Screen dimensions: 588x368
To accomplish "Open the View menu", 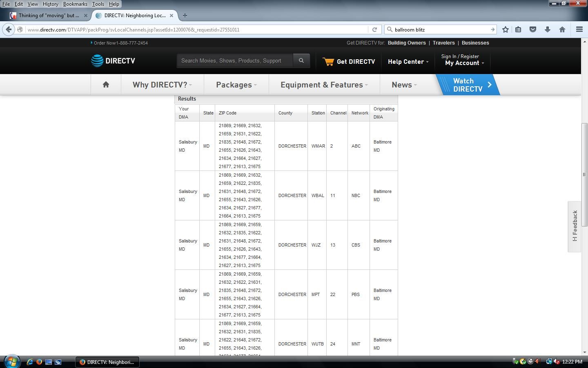I will [x=33, y=4].
